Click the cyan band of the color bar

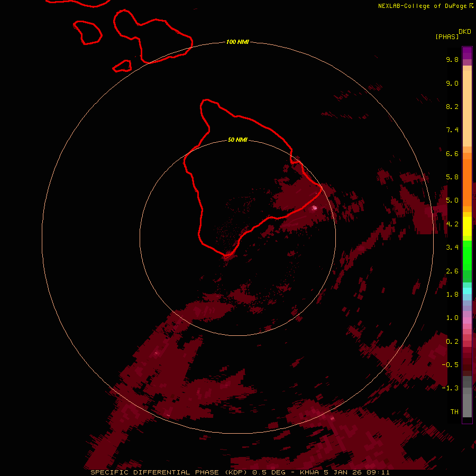[x=467, y=291]
